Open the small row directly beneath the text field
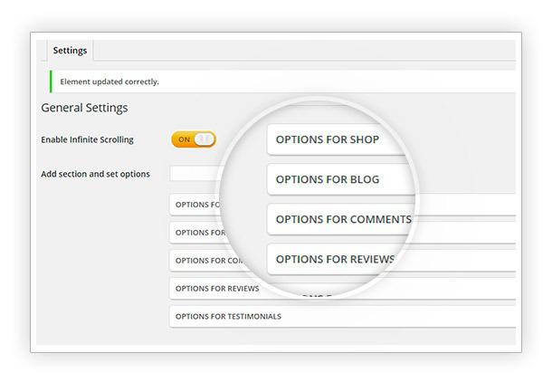The width and height of the screenshot is (543, 392). [195, 205]
